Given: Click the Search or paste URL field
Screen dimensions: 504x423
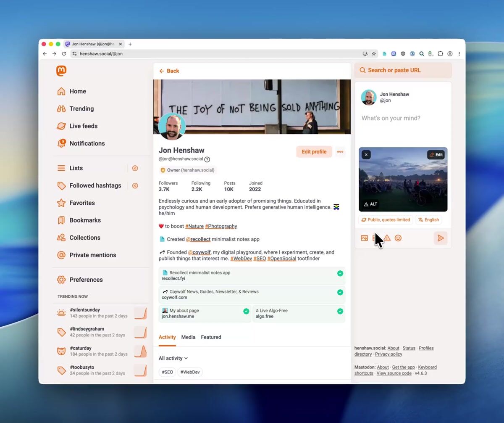Looking at the screenshot, I should click(x=403, y=70).
